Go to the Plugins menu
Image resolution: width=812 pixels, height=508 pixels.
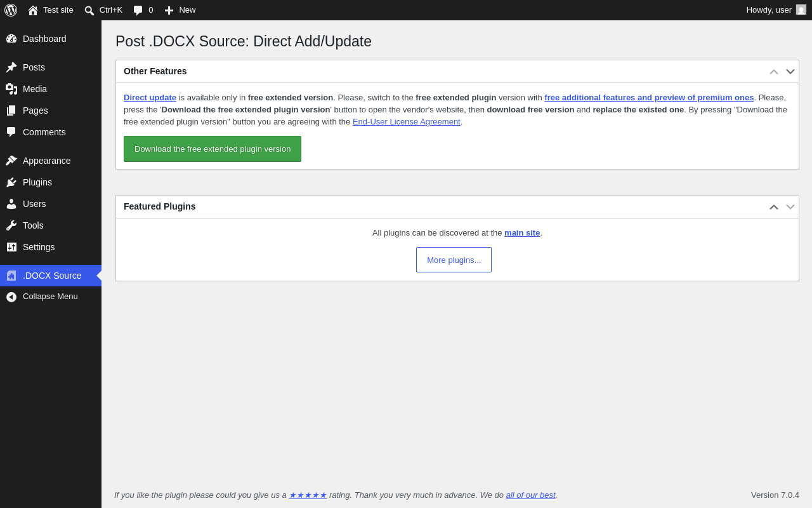(x=51, y=182)
